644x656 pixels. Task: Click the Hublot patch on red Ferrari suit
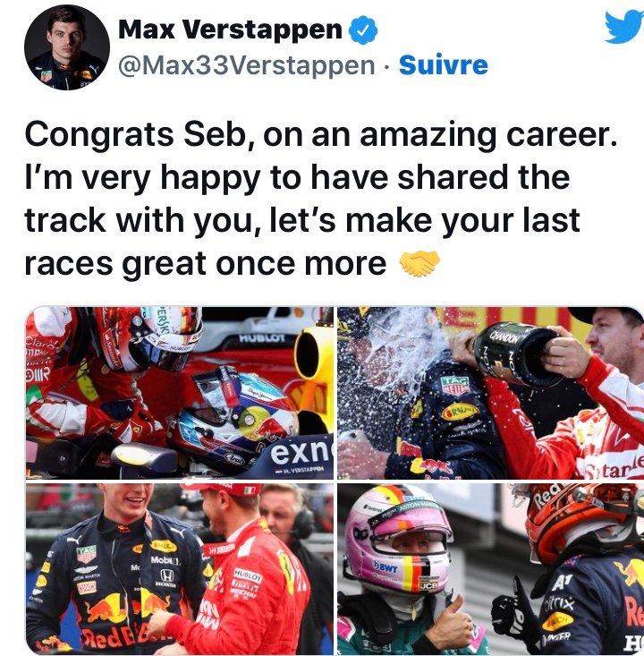pyautogui.click(x=248, y=575)
